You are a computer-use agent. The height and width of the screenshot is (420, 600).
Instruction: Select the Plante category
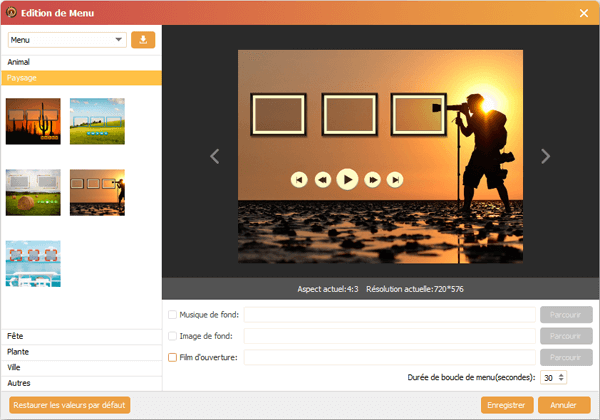[x=80, y=352]
